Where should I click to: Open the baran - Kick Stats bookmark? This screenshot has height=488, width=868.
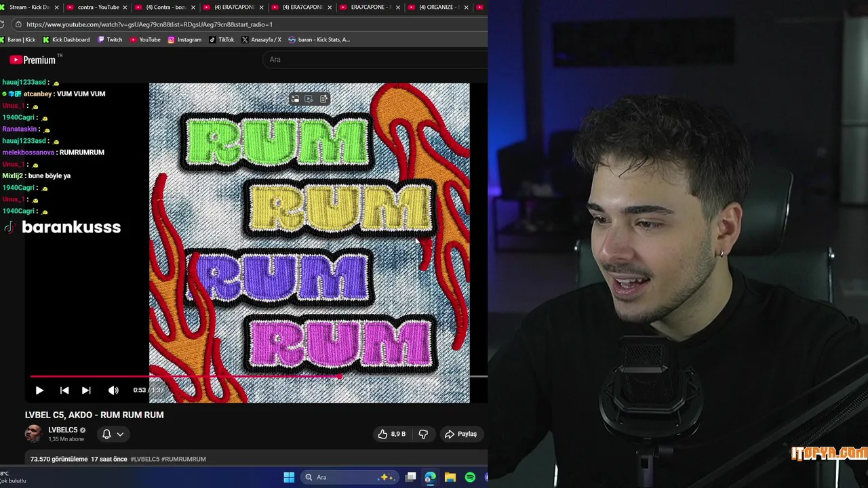point(319,40)
